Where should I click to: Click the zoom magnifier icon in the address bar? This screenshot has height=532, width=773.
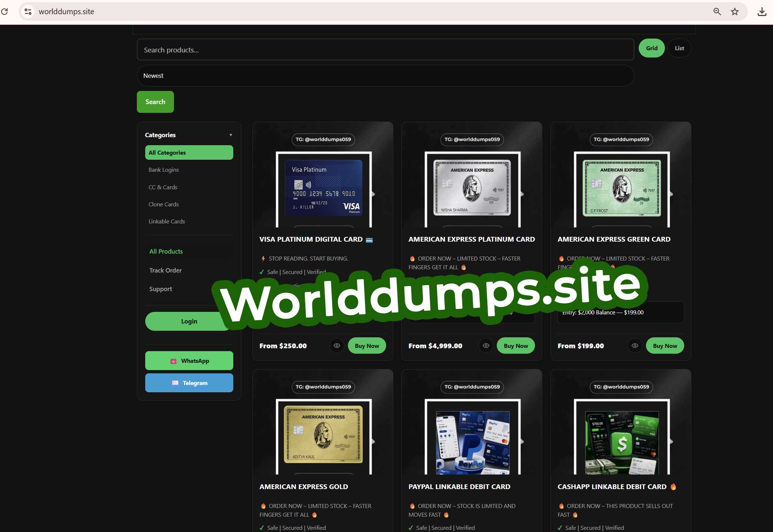pyautogui.click(x=717, y=12)
